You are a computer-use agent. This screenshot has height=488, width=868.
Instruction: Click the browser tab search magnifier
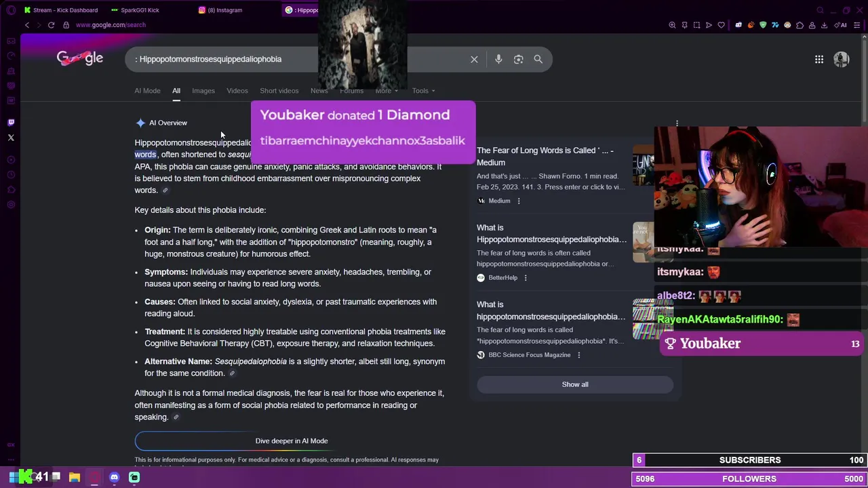click(x=820, y=10)
